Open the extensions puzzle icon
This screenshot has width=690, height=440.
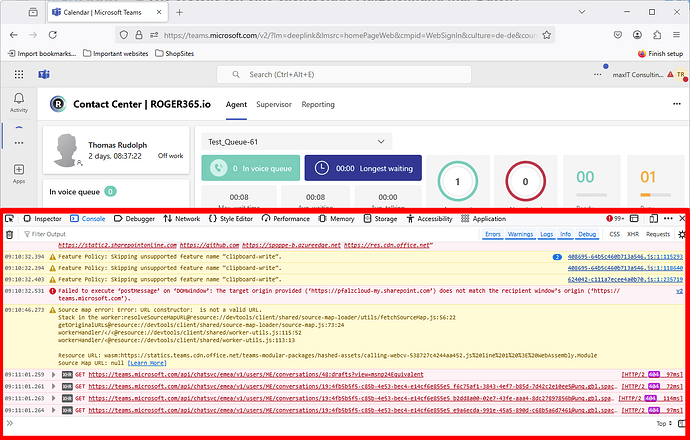tap(657, 35)
